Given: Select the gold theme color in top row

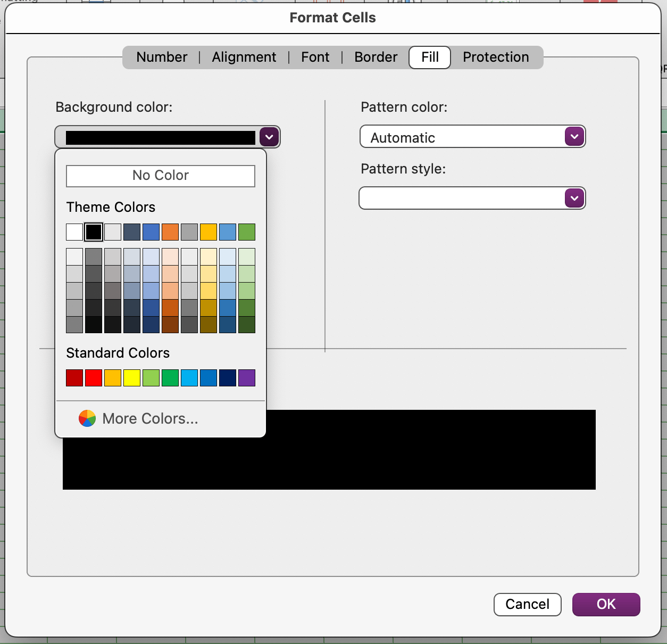Looking at the screenshot, I should point(209,232).
